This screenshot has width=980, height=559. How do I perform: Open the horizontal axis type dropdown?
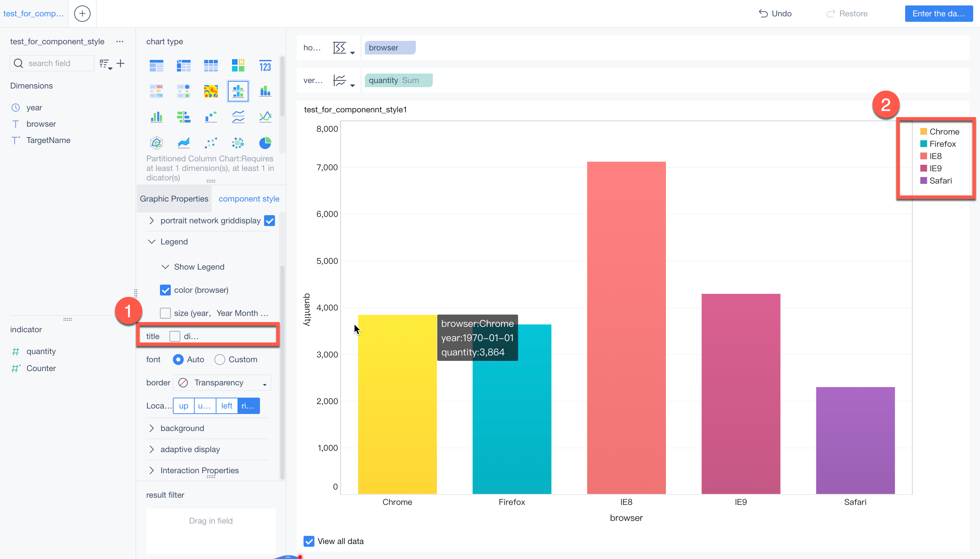pyautogui.click(x=343, y=48)
